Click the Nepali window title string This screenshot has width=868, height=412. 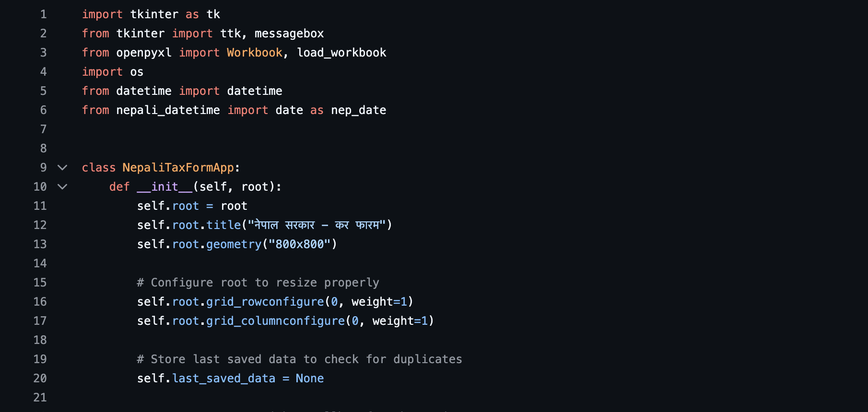(x=317, y=225)
